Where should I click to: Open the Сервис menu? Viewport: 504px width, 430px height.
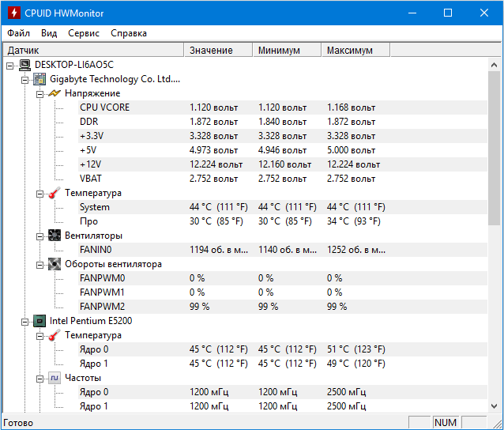84,33
